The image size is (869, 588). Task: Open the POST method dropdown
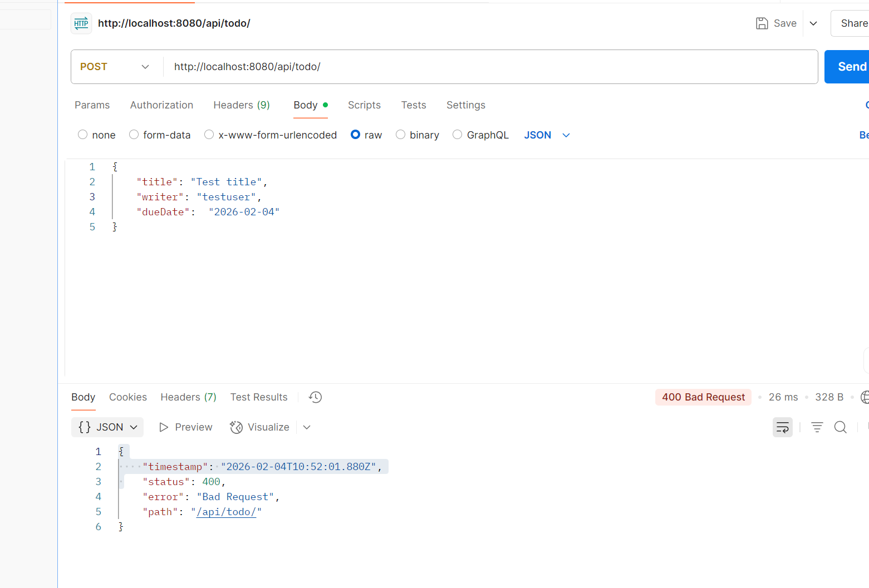coord(115,67)
